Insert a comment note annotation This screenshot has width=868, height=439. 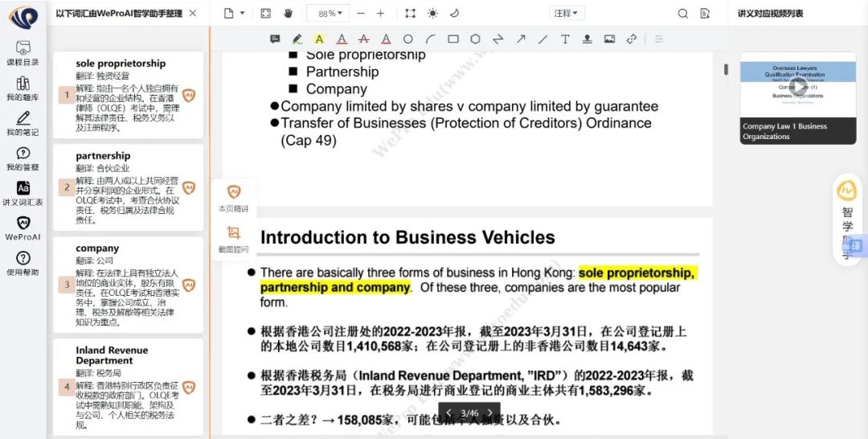275,39
